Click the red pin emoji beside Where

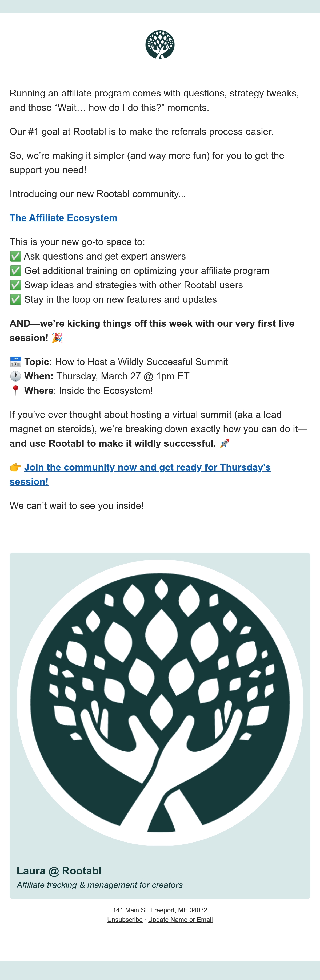click(x=16, y=391)
